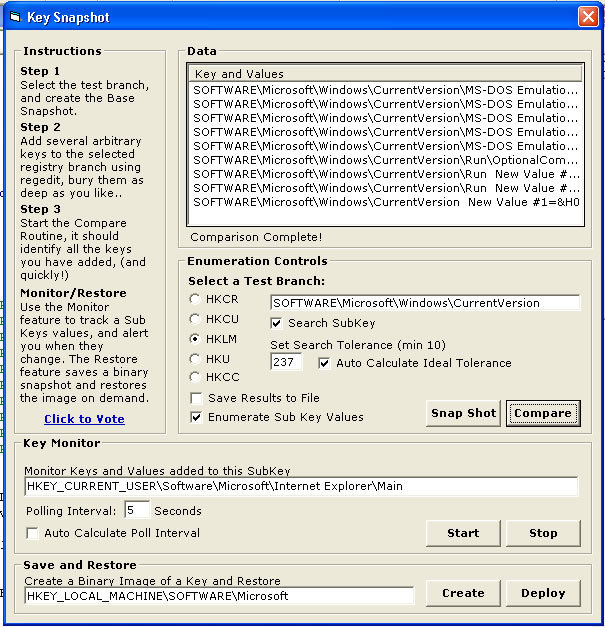Click the Polling Interval seconds field
Screen dimensions: 605x628
(137, 510)
